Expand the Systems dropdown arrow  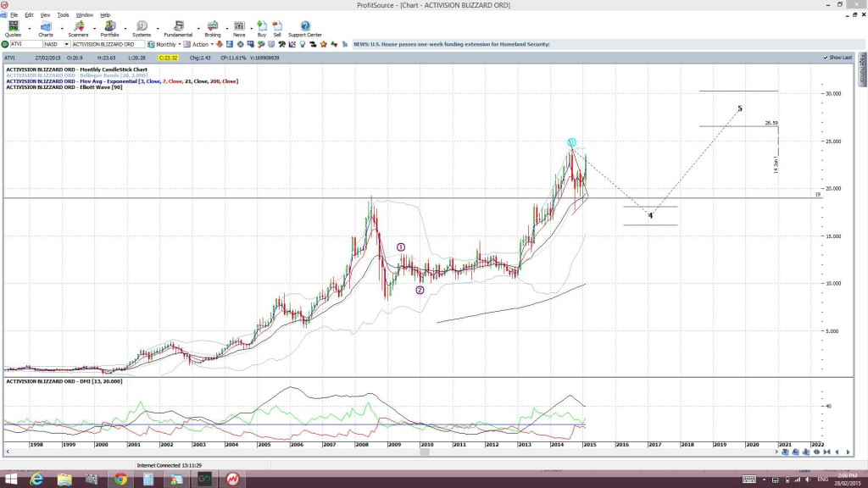(x=157, y=29)
